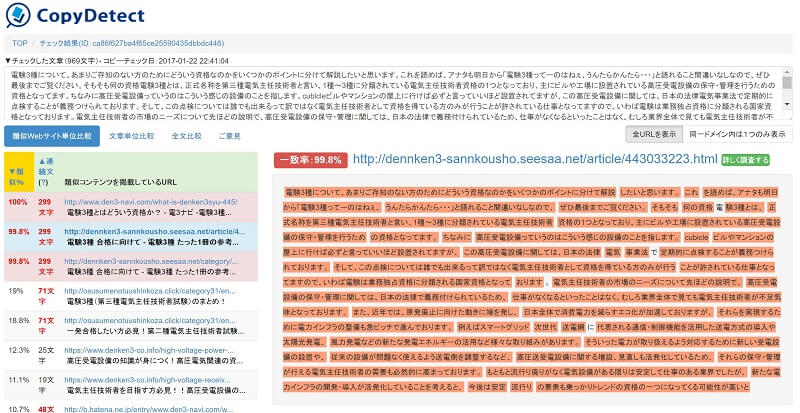The width and height of the screenshot is (800, 413).
Task: Select the 全URLを表示 toggle button
Action: [x=654, y=135]
